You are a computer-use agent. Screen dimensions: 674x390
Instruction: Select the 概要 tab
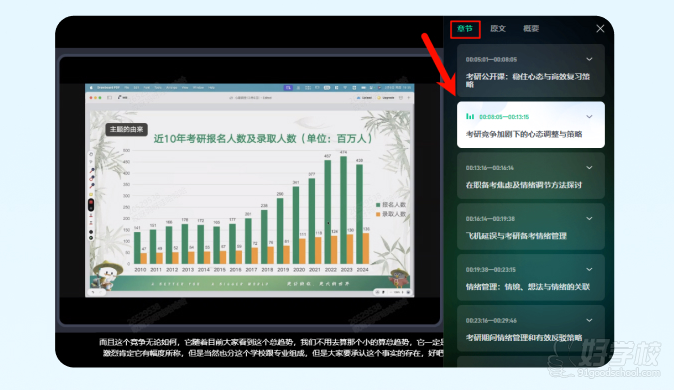pos(531,29)
